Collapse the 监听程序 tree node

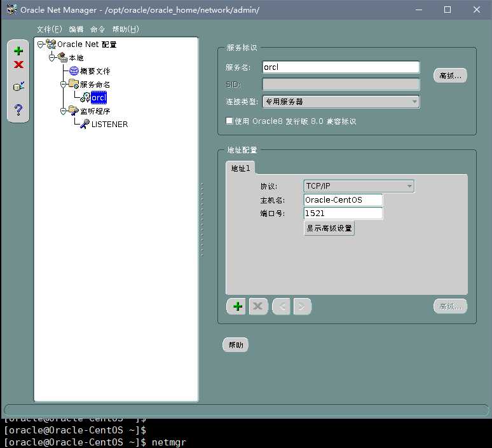(63, 111)
